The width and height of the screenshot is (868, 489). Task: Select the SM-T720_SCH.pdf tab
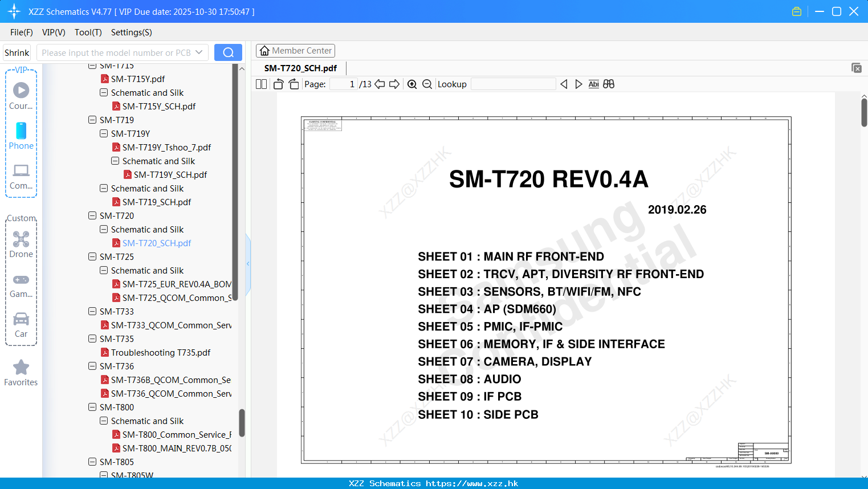coord(300,68)
